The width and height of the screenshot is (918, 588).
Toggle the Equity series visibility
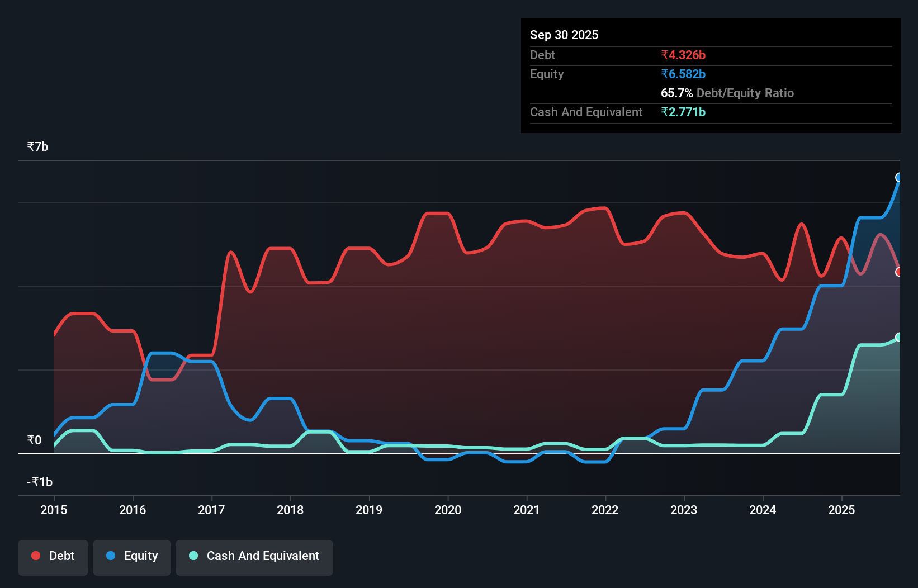[x=131, y=556]
